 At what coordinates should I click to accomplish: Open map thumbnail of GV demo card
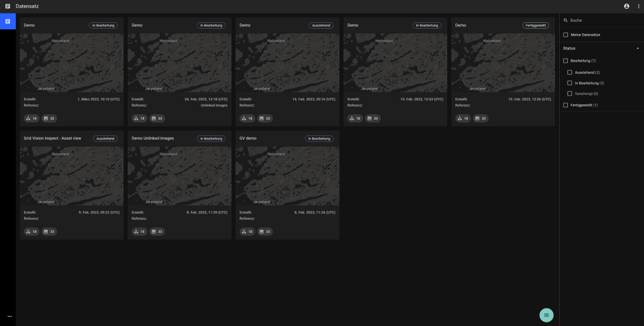point(287,176)
